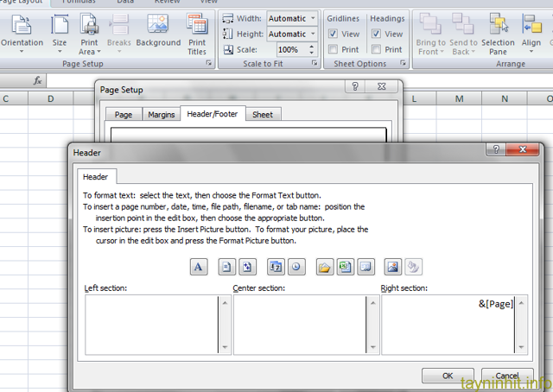Click the Insert Picture button
This screenshot has width=553, height=392.
click(x=393, y=267)
